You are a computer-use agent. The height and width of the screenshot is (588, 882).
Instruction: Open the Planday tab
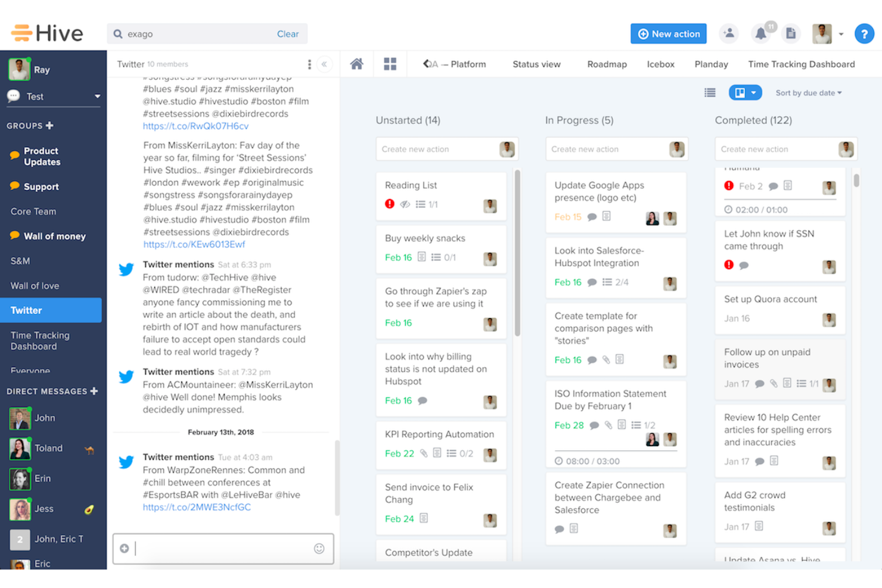(x=711, y=64)
